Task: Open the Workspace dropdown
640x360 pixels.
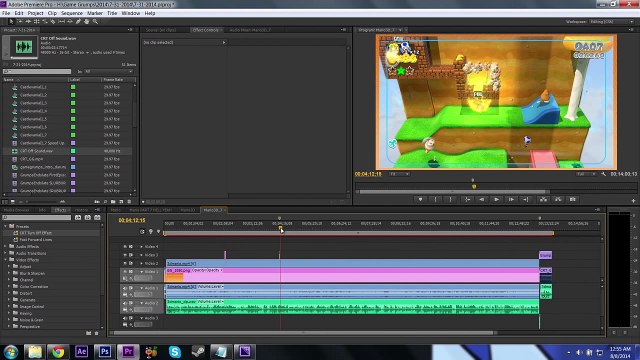Action: (x=611, y=22)
